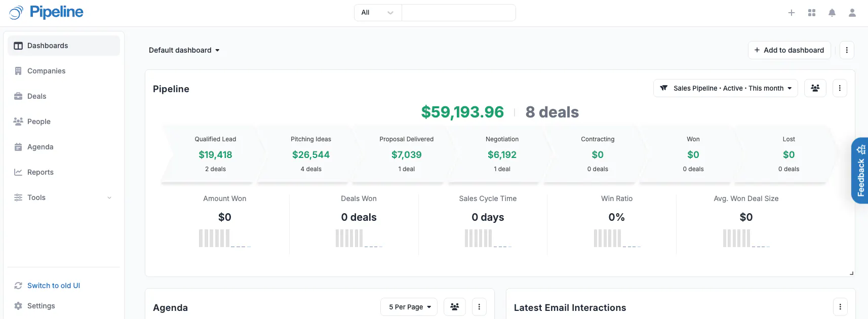Go to Dashboards in sidebar
Viewport: 868px width, 319px height.
(x=64, y=46)
